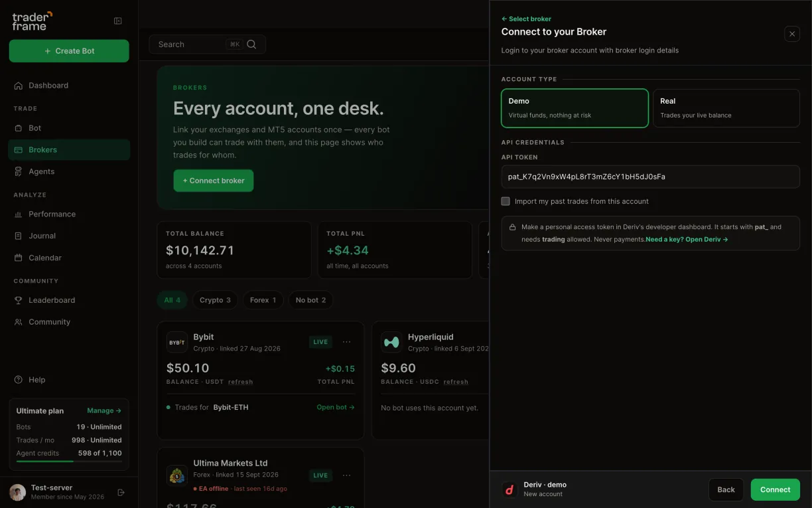Screen dimensions: 812x508
Task: Click the Hyperliquid $9.60 balance
Action: (x=399, y=368)
